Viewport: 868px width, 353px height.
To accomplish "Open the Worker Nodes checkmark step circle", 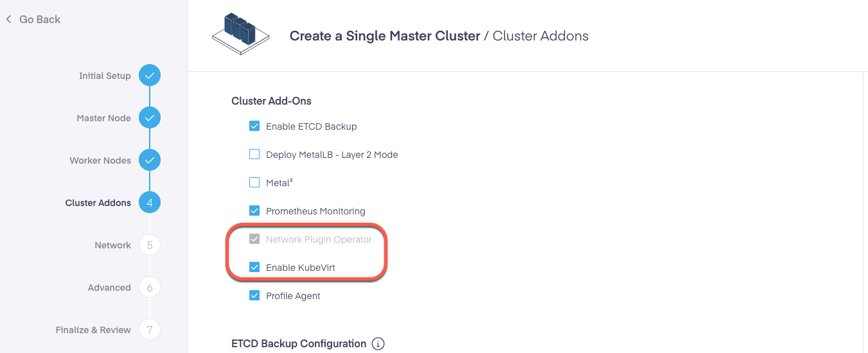I will 150,160.
